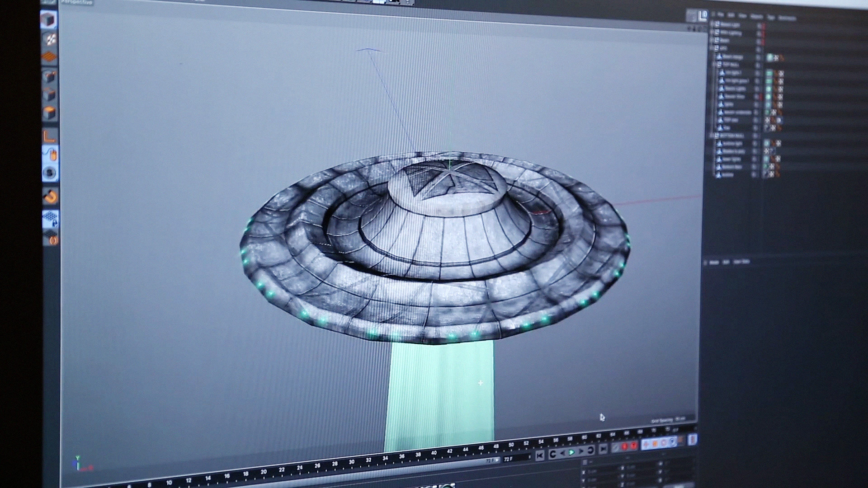Click the layout switch icon top right
868x488 pixels.
pos(702,15)
